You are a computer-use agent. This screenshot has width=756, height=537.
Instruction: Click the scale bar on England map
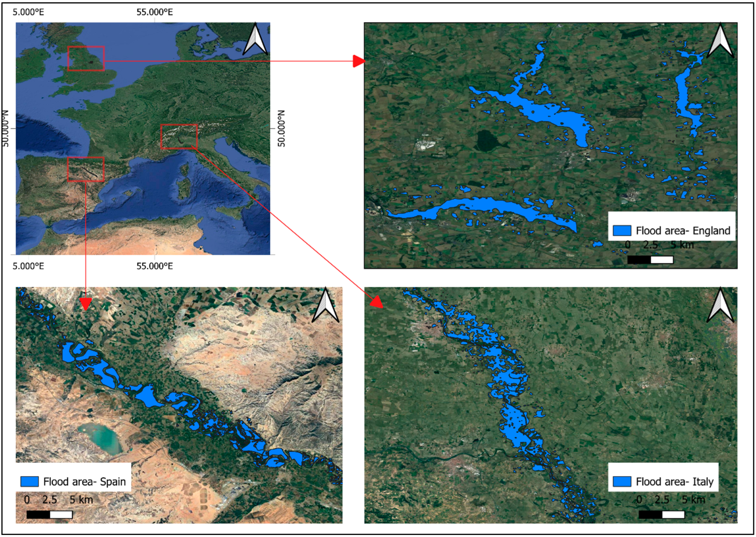(651, 260)
